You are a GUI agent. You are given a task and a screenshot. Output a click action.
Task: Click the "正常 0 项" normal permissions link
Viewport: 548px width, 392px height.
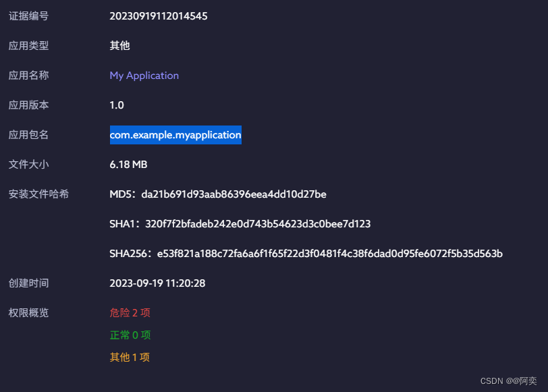[130, 335]
